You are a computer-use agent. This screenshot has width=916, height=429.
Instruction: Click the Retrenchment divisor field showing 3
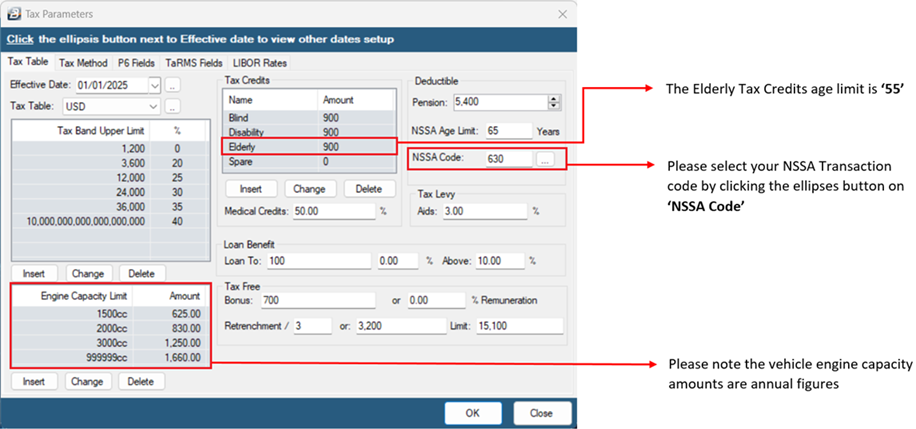312,326
